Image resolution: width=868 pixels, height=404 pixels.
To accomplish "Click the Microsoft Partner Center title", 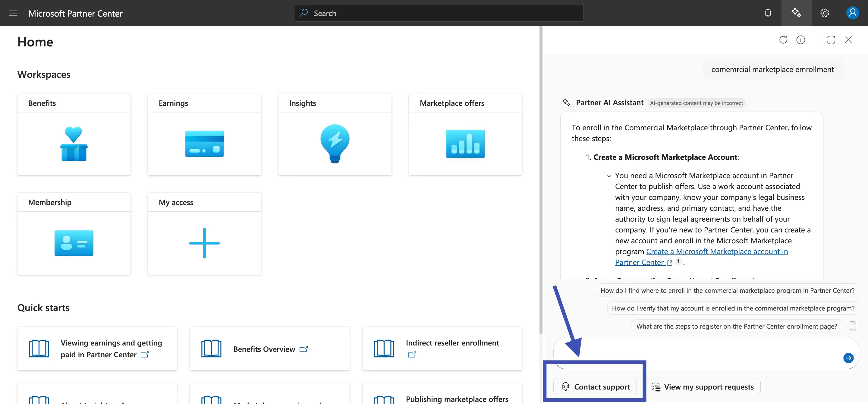I will coord(75,14).
